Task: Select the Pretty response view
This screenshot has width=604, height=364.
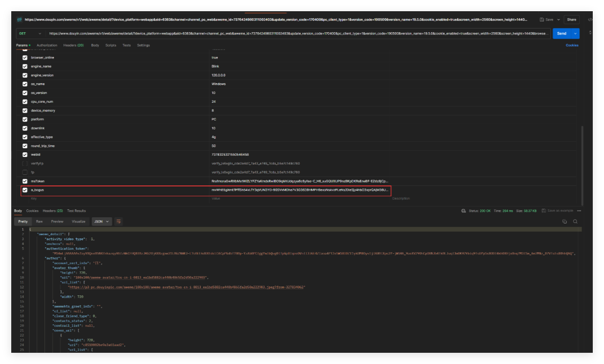Action: point(23,221)
